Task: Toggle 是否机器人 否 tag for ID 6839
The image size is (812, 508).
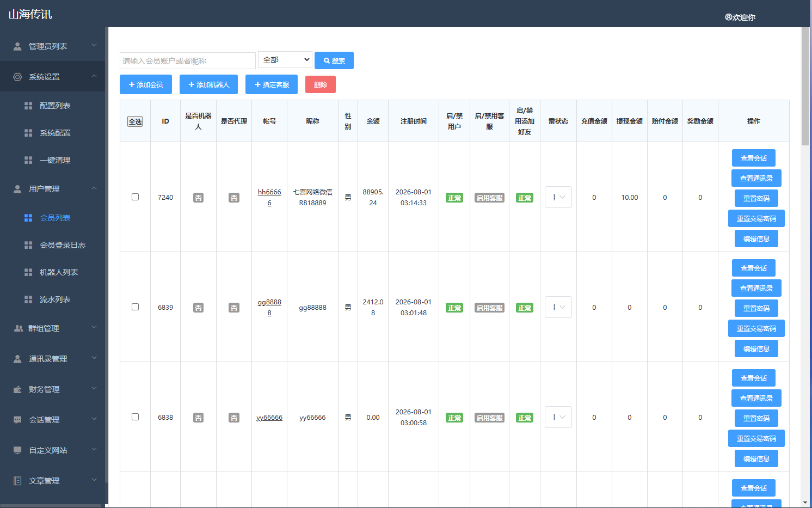Action: pos(199,308)
